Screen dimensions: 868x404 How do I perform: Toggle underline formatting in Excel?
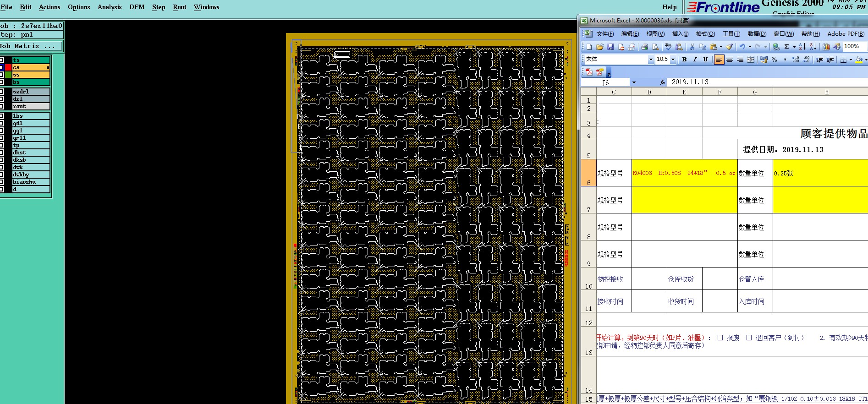(x=705, y=60)
